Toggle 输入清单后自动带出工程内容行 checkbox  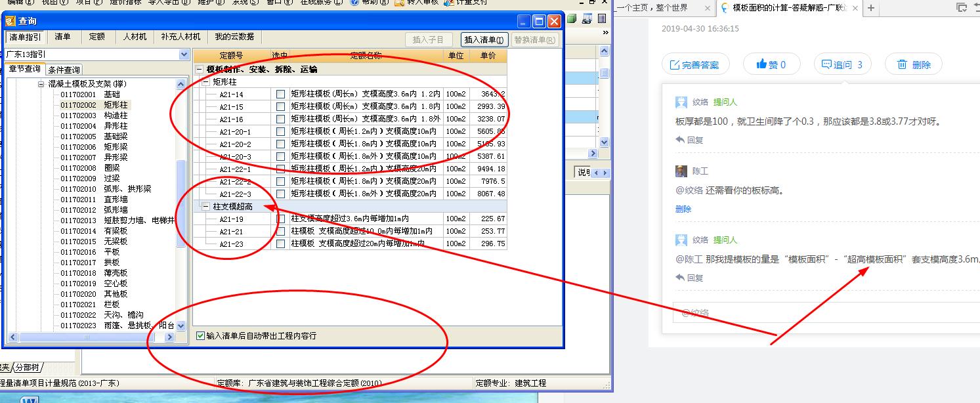click(201, 336)
